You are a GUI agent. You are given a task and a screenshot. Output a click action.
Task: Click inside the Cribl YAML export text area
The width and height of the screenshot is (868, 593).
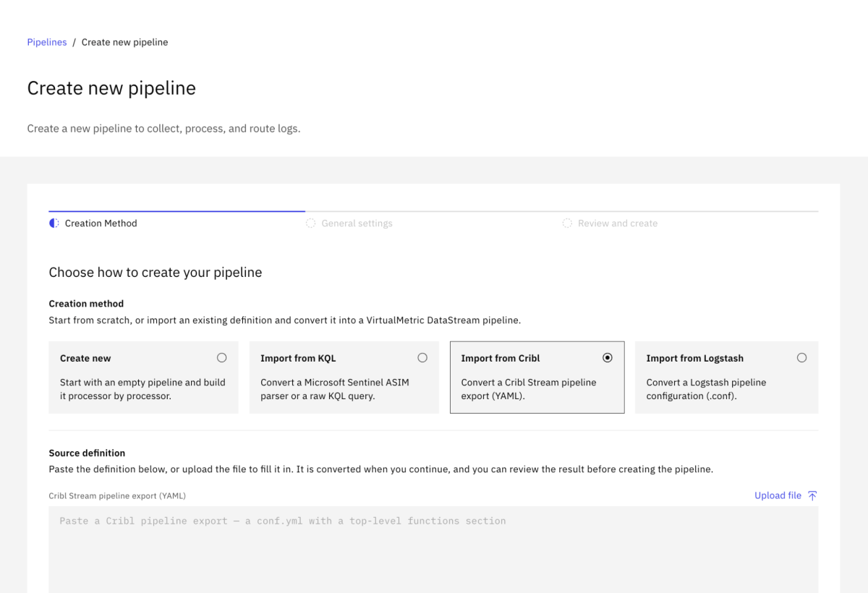434,550
